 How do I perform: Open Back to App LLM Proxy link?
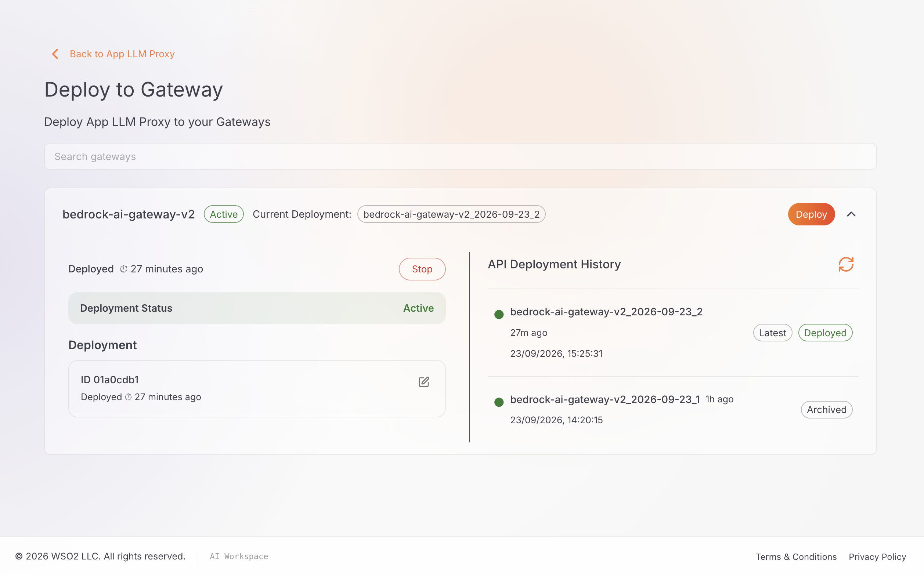[x=122, y=54]
